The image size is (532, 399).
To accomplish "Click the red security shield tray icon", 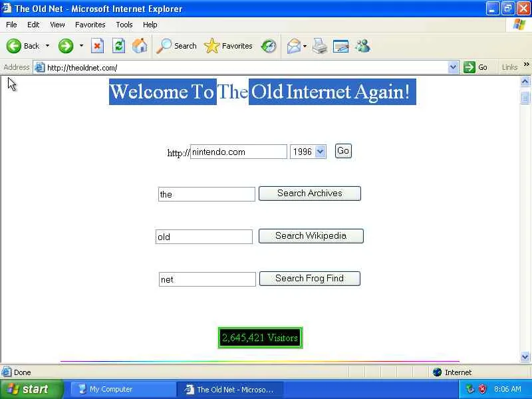I will pyautogui.click(x=483, y=389).
